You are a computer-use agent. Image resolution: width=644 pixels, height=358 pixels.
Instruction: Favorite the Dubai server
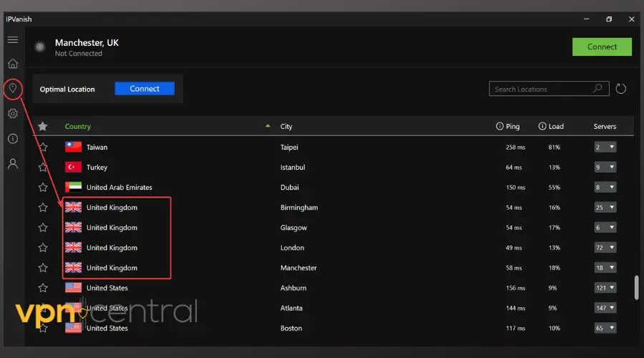coord(43,187)
